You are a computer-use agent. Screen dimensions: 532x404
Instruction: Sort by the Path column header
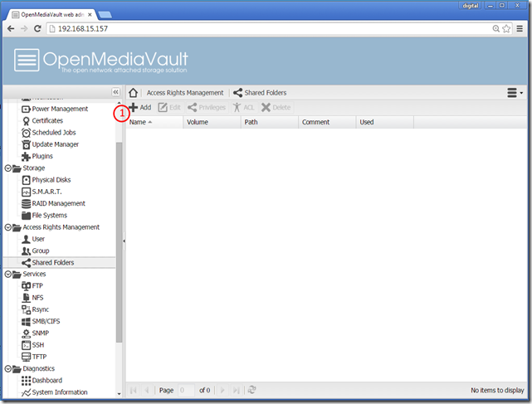tap(270, 122)
